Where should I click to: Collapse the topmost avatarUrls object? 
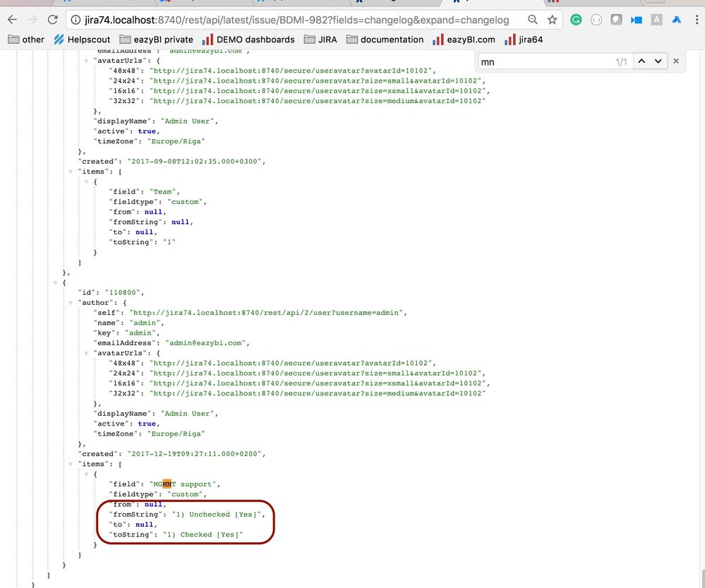[x=86, y=61]
